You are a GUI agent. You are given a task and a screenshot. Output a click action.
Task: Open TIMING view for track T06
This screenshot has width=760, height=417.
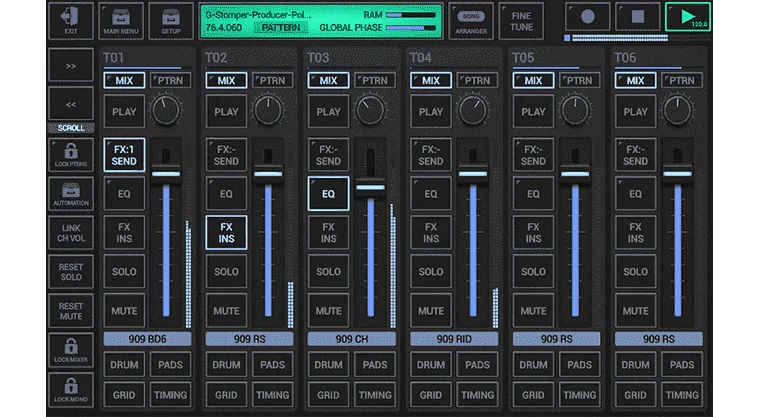(682, 395)
